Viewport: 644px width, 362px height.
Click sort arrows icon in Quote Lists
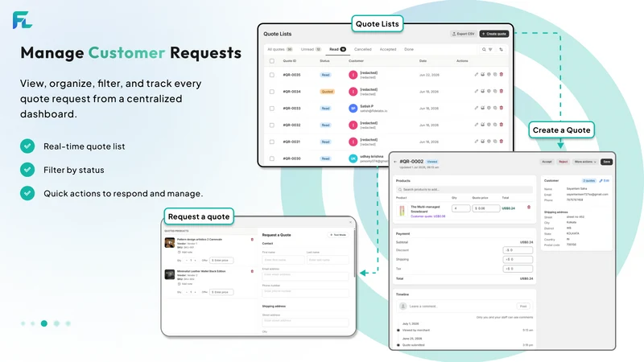coord(501,49)
